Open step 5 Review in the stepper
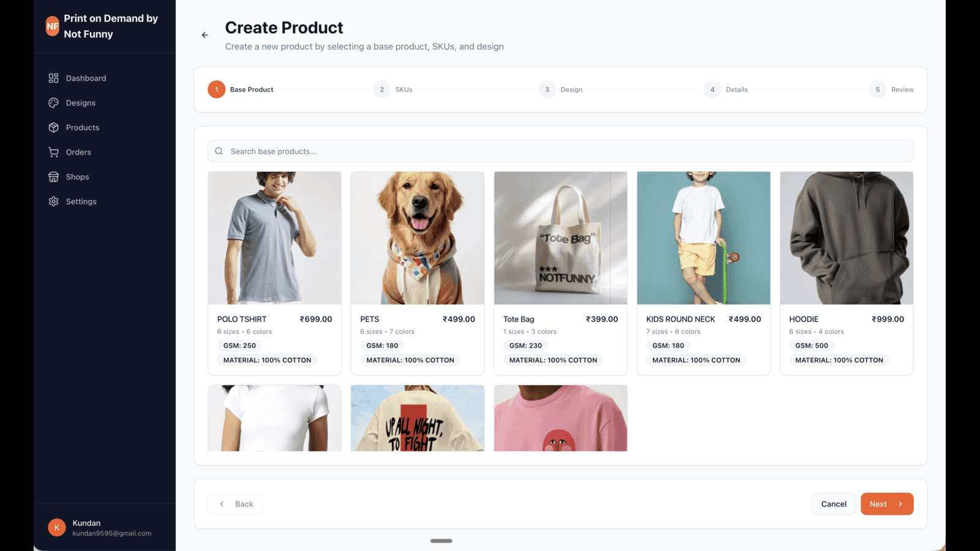 pyautogui.click(x=891, y=89)
